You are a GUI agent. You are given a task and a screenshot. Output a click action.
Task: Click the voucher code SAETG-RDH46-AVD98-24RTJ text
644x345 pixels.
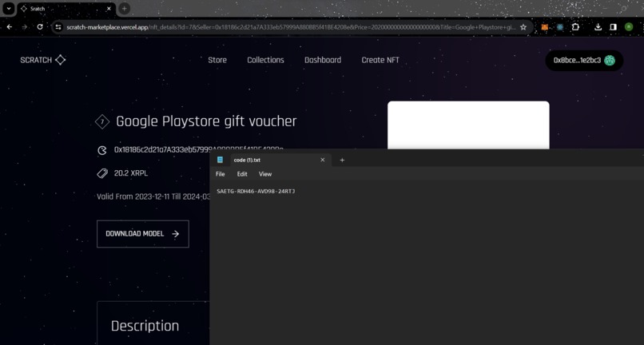click(x=256, y=192)
